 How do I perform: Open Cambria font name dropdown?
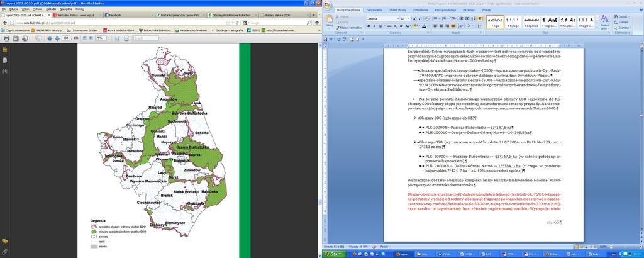[x=397, y=18]
